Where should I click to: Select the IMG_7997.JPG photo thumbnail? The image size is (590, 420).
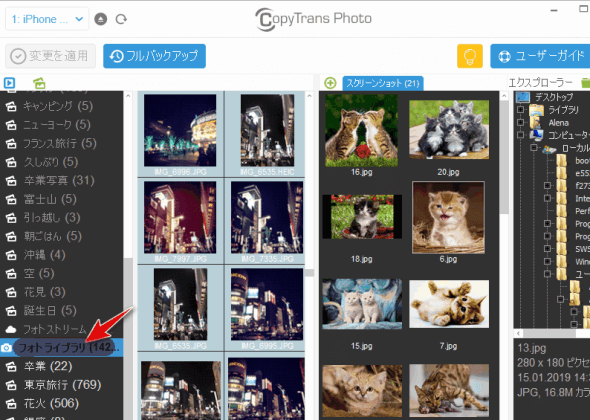coord(180,218)
